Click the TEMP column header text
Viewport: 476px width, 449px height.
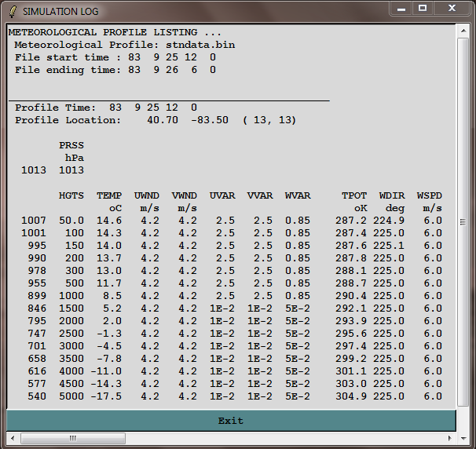coord(109,195)
